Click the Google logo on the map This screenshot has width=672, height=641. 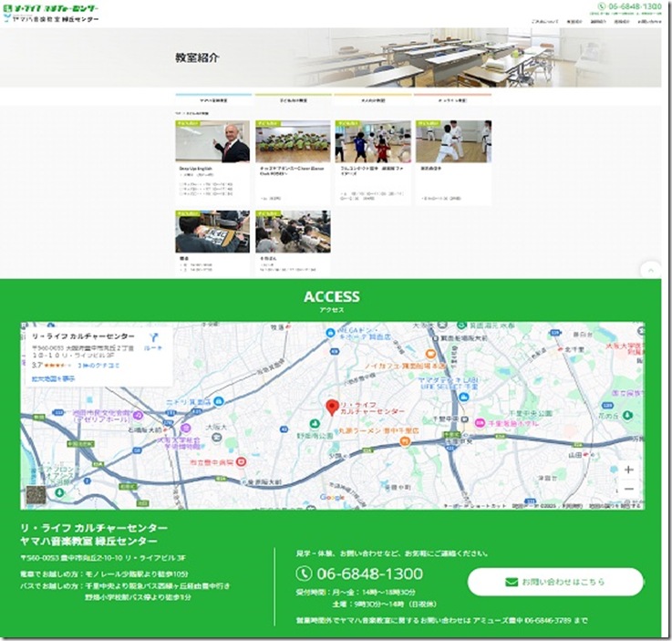click(332, 498)
